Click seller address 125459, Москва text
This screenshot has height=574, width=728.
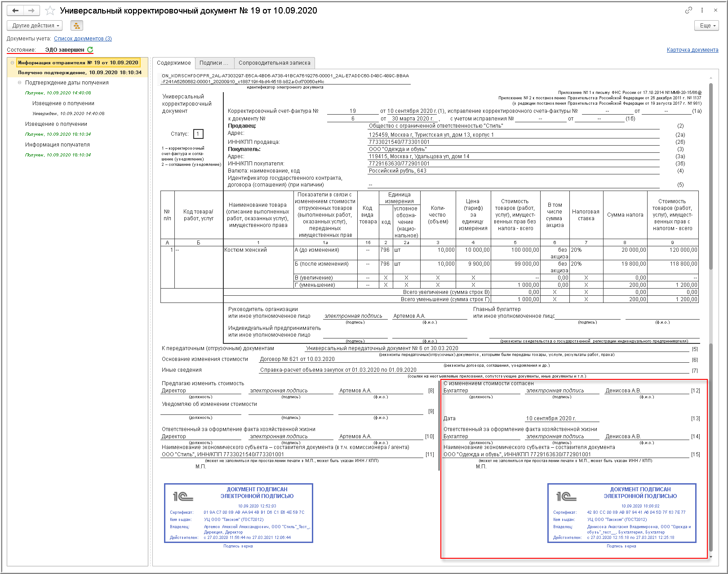pos(431,135)
